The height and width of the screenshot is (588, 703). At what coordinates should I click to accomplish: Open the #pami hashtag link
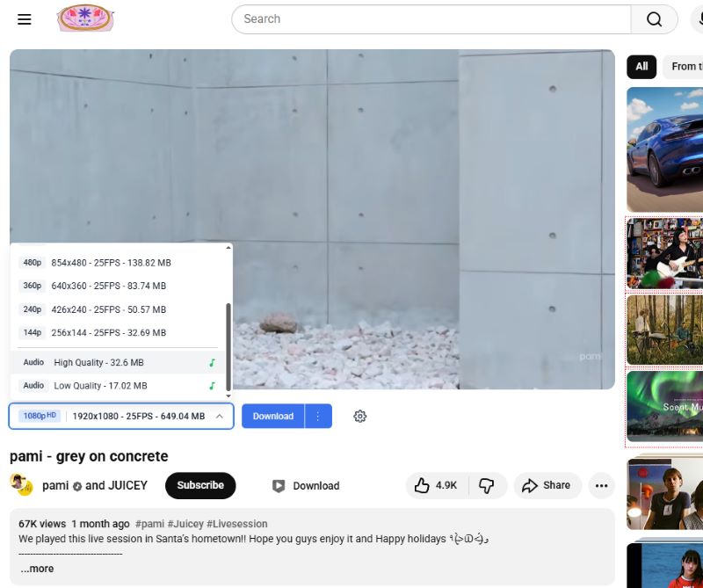[x=151, y=523]
